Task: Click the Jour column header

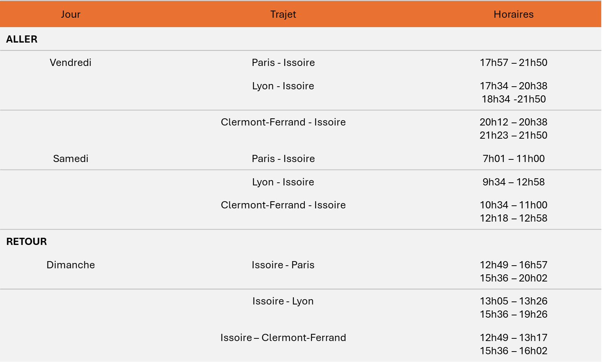Action: 71,14
